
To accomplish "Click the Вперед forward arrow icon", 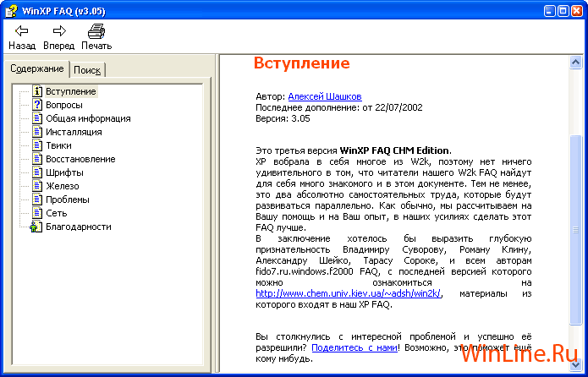I will pyautogui.click(x=59, y=30).
